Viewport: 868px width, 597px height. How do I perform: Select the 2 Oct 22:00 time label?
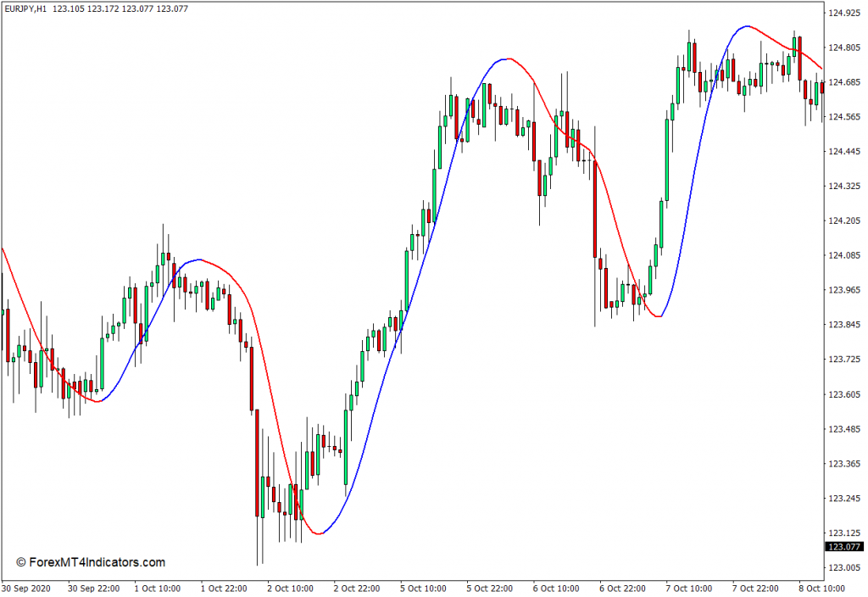pos(357,589)
